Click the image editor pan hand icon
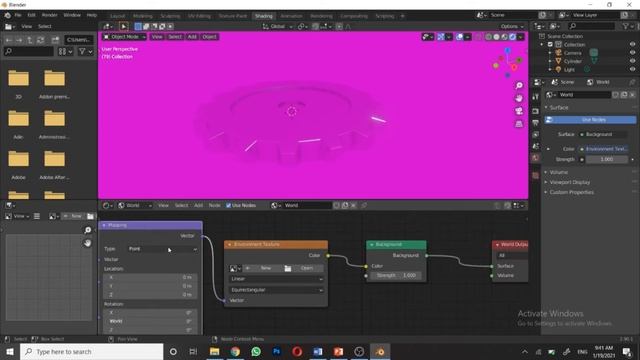Image resolution: width=640 pixels, height=360 pixels. 87,243
